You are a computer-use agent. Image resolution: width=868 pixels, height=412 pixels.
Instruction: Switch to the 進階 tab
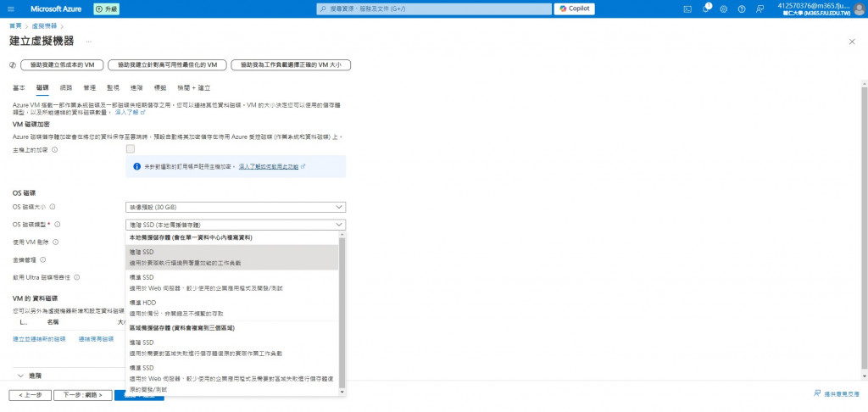click(x=136, y=88)
